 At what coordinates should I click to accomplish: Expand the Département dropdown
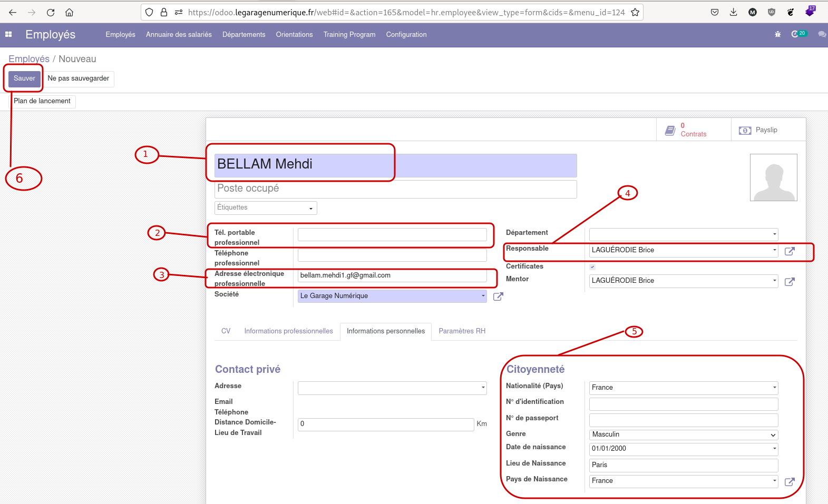[683, 234]
